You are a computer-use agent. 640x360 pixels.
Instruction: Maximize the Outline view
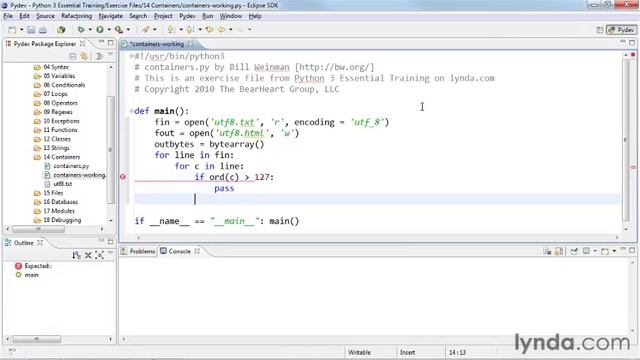coord(111,242)
